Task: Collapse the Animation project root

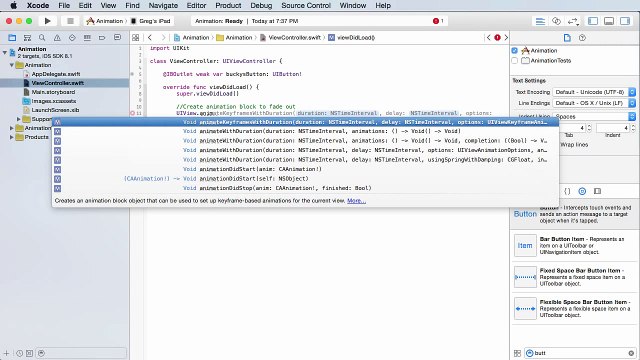Action: tap(5, 52)
